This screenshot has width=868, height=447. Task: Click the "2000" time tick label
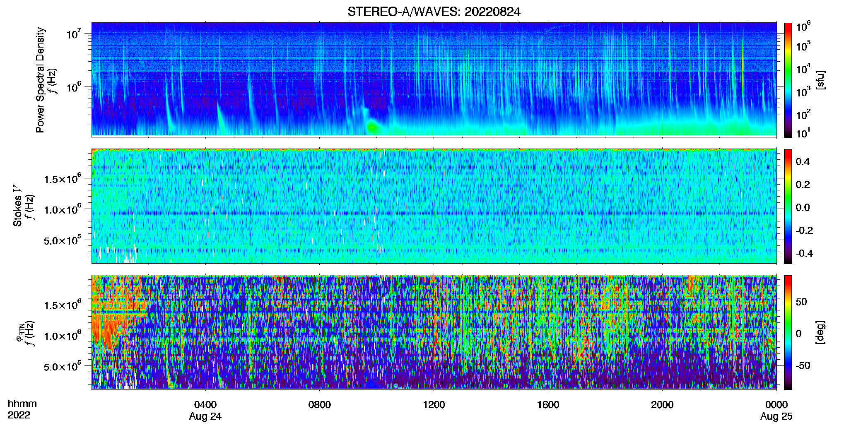coord(662,404)
